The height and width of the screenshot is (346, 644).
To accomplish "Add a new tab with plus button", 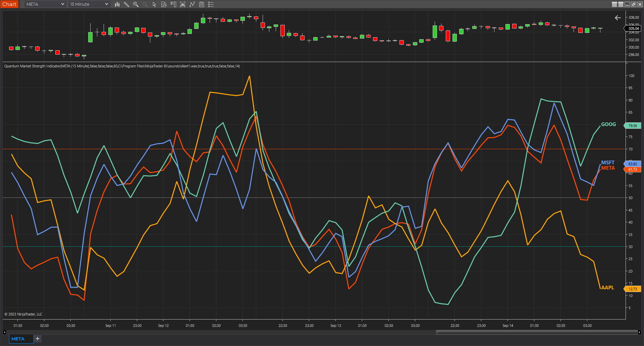I will point(38,339).
